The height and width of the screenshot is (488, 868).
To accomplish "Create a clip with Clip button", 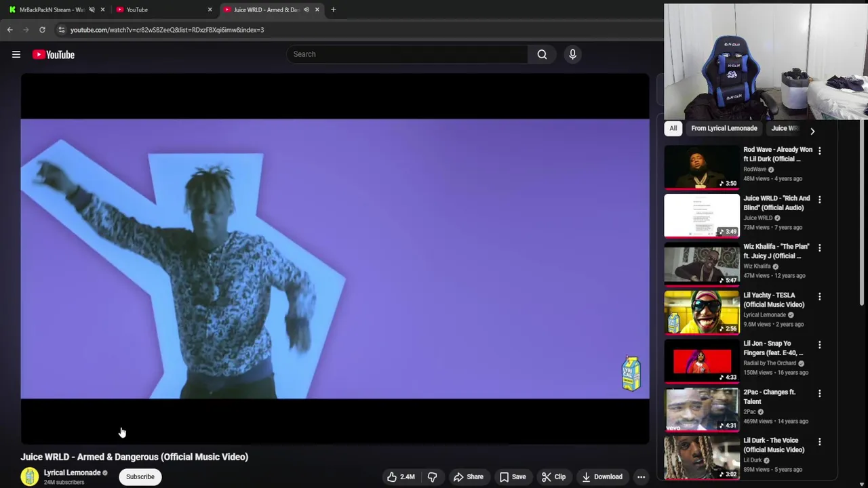I will coord(553,477).
